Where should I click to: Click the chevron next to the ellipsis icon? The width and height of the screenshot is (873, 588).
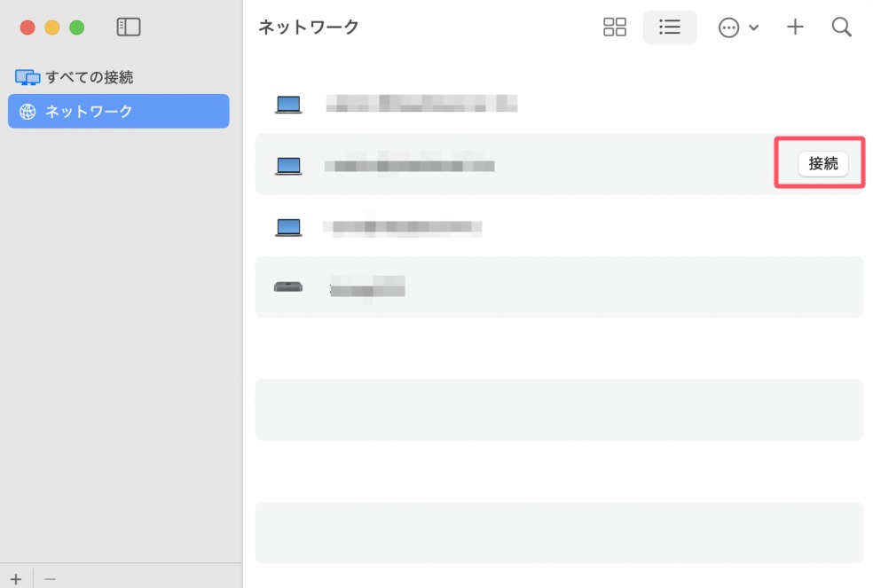[752, 27]
